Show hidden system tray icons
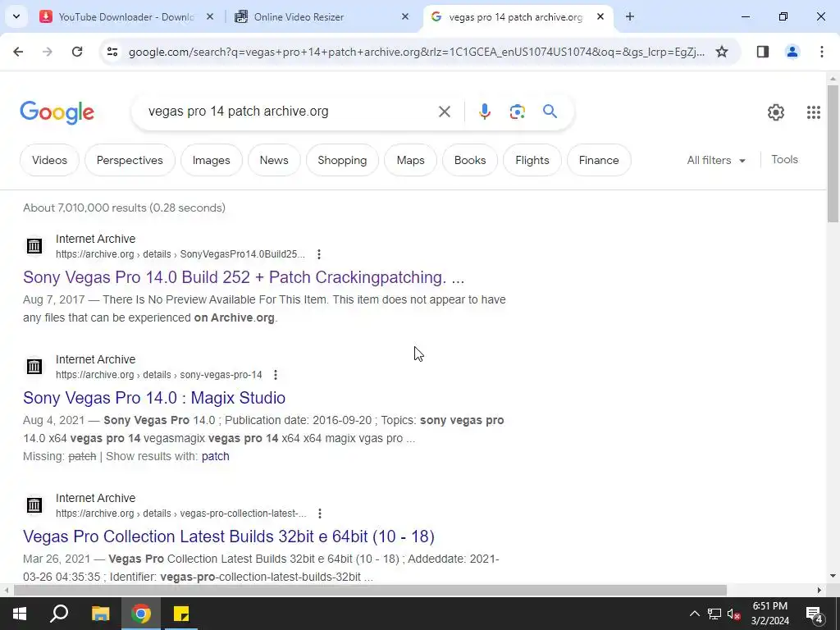 [x=694, y=614]
